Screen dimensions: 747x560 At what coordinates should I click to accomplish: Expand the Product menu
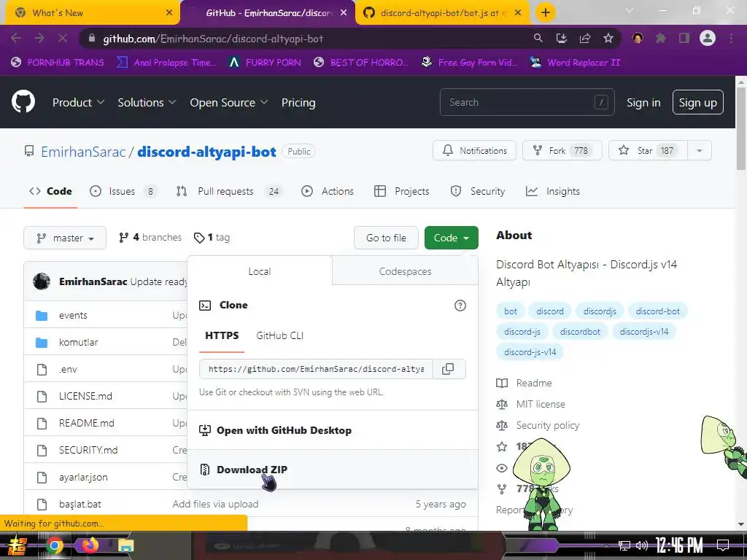point(78,102)
